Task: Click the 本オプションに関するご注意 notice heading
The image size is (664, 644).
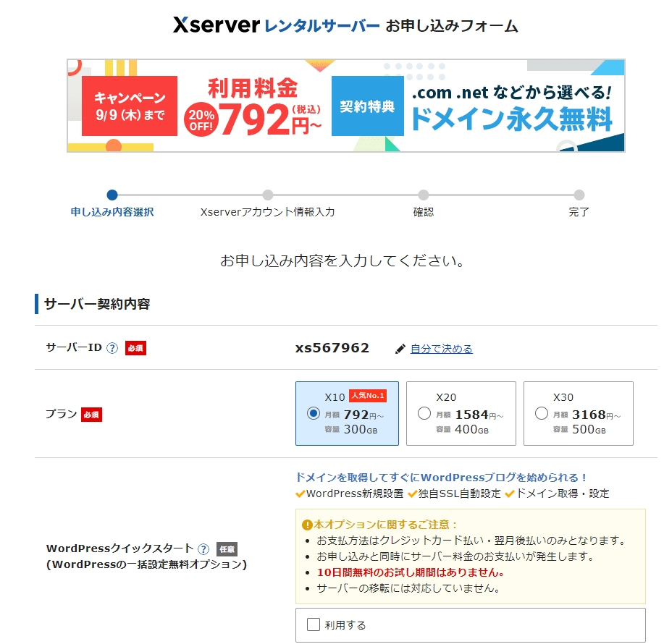Action: pos(385,525)
